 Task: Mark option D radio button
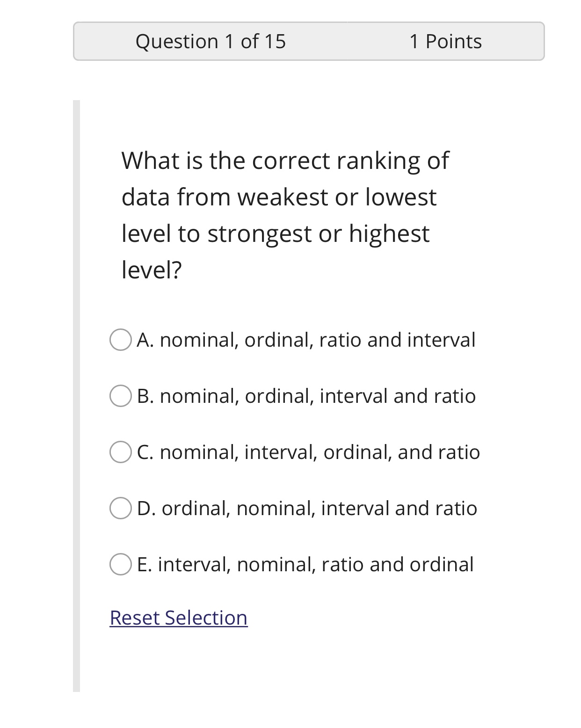click(x=120, y=508)
